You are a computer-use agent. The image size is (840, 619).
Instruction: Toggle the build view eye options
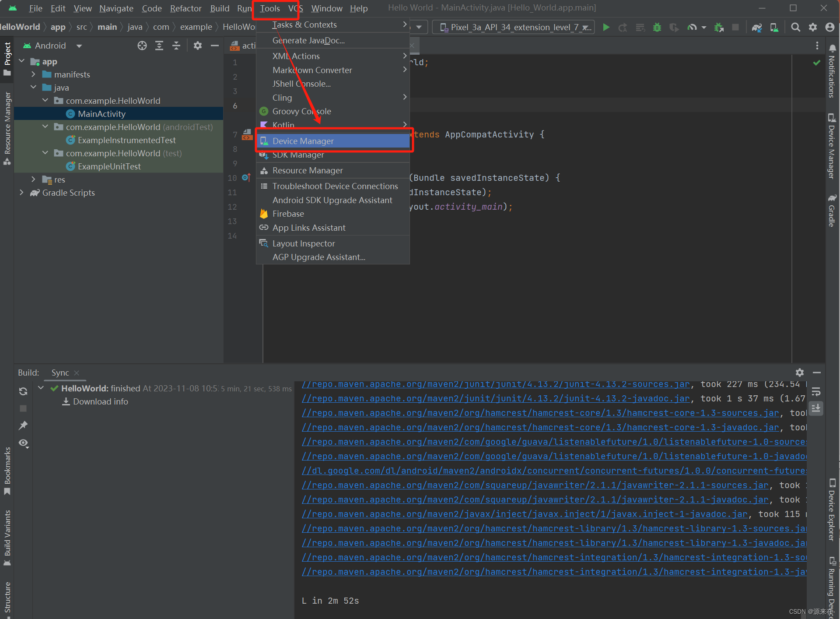[x=23, y=443]
